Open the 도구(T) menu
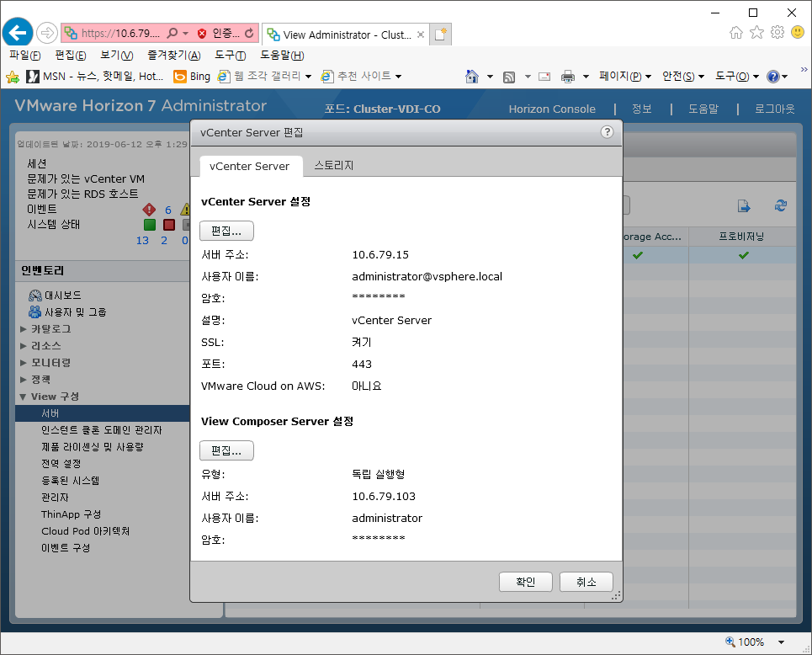The image size is (812, 655). 231,55
